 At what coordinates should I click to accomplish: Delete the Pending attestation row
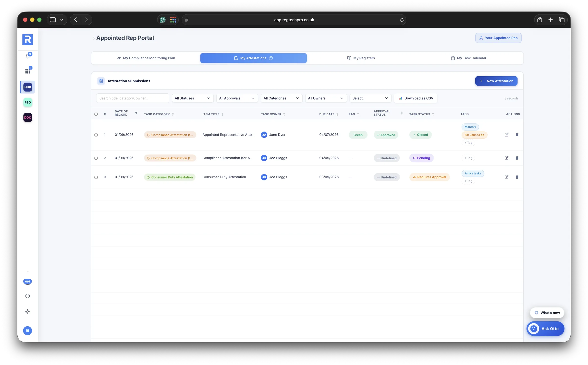(x=517, y=158)
